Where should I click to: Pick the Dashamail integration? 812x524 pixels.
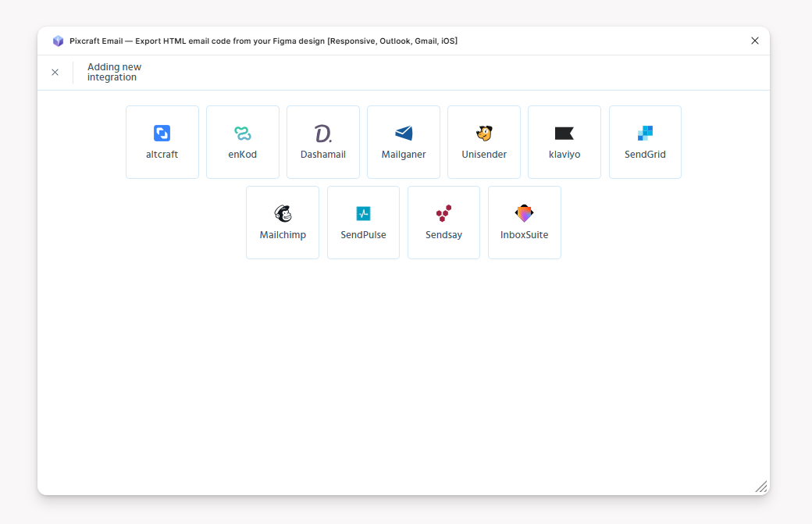tap(323, 142)
